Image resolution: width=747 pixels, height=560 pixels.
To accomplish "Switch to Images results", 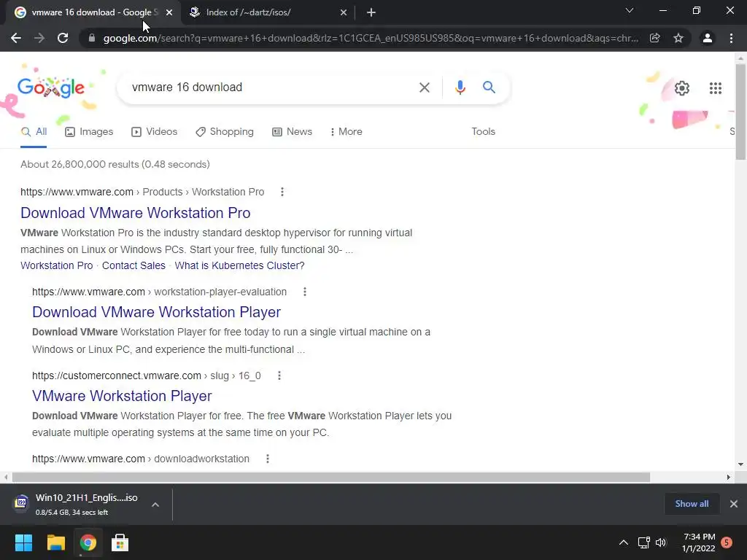I will coord(89,132).
